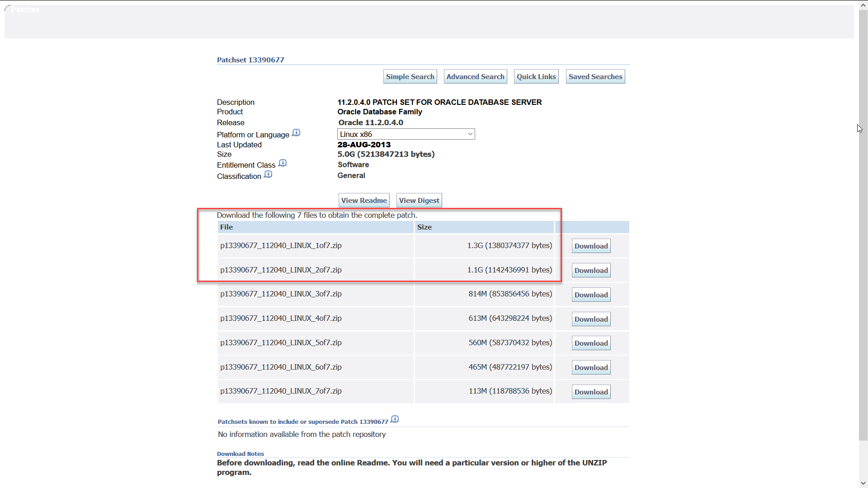Click info icon next to Patchsets known section
868x488 pixels.
(395, 419)
